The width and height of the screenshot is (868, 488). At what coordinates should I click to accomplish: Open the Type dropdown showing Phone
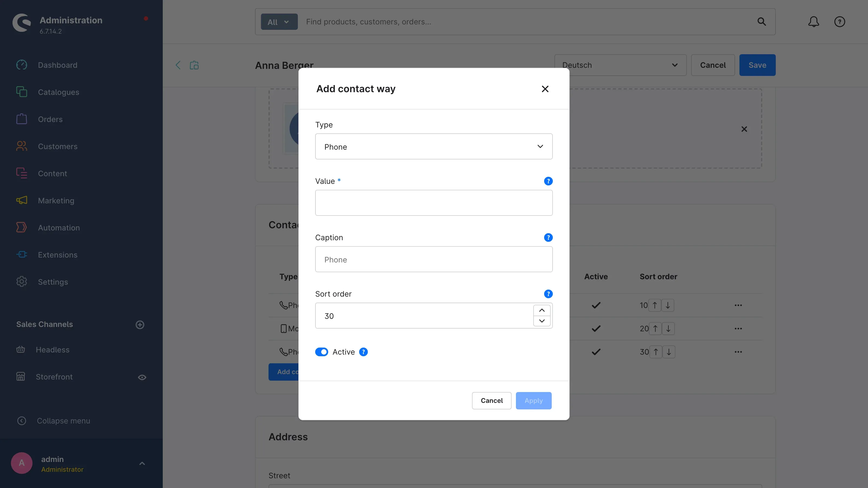(434, 146)
